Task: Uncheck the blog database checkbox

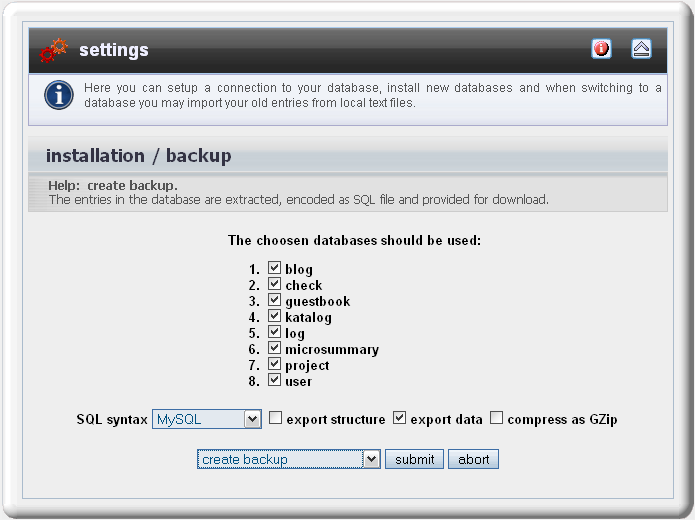Action: pos(274,268)
